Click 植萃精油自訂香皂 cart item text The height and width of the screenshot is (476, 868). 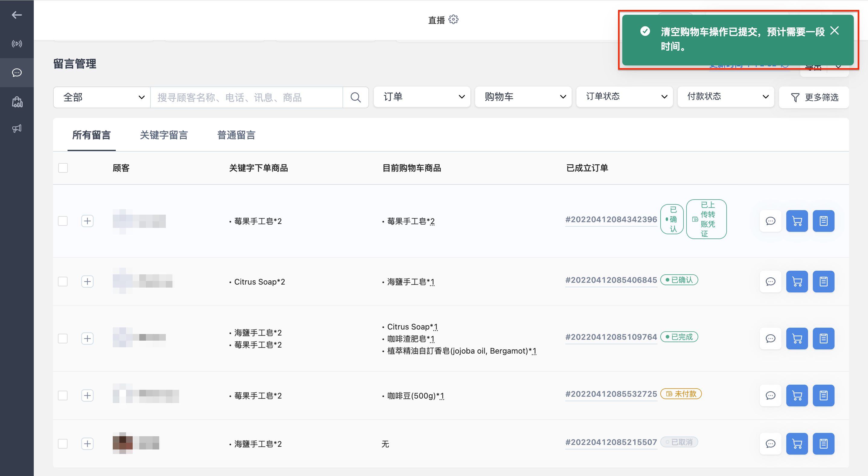(x=461, y=351)
